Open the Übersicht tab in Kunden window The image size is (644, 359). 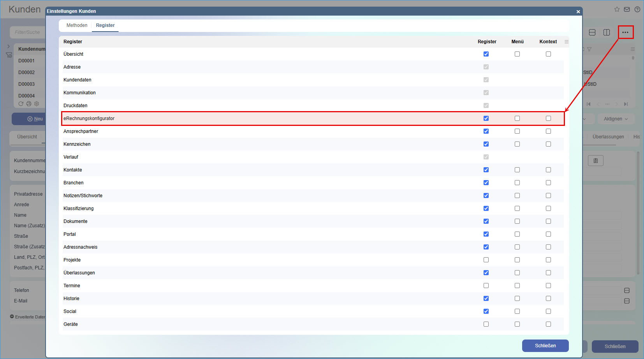click(x=27, y=137)
